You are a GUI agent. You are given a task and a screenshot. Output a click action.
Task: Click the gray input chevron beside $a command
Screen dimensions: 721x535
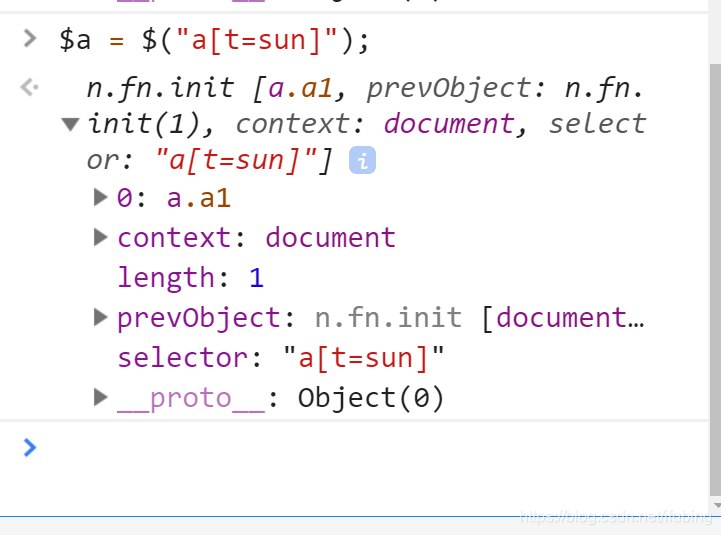pyautogui.click(x=29, y=39)
